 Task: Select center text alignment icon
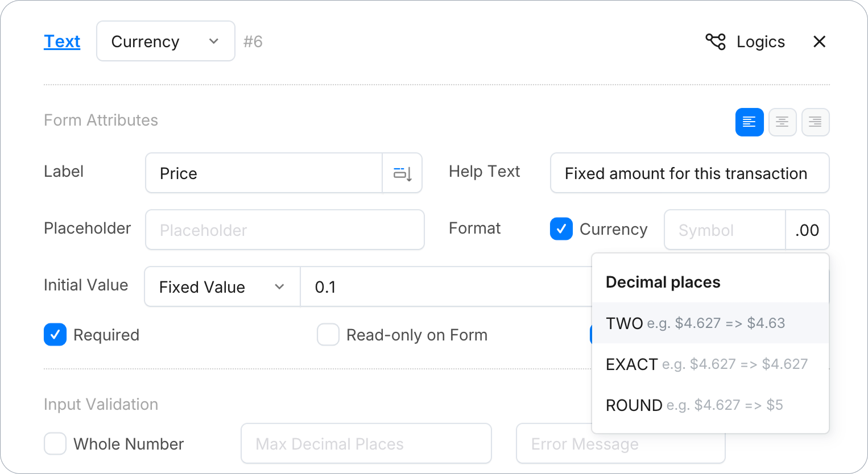782,122
